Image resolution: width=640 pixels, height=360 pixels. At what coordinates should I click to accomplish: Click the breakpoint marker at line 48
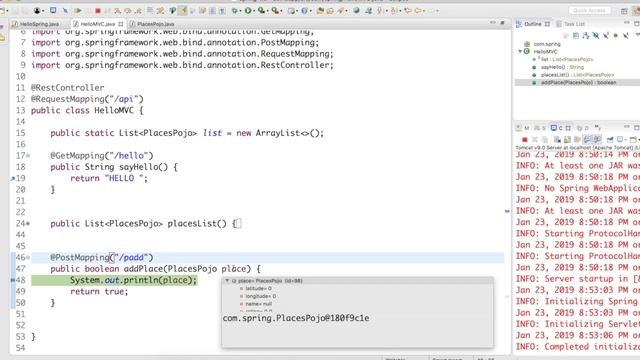(13, 280)
